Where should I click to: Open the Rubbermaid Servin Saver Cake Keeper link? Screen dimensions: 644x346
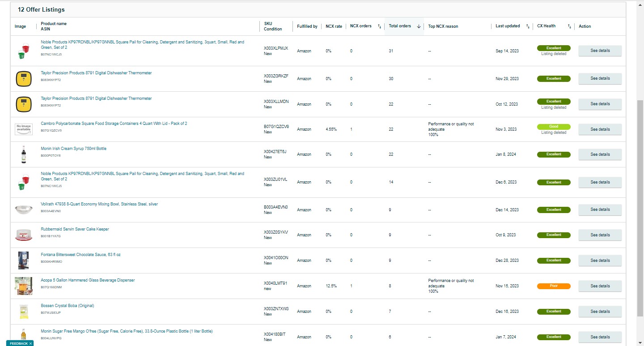tap(75, 229)
